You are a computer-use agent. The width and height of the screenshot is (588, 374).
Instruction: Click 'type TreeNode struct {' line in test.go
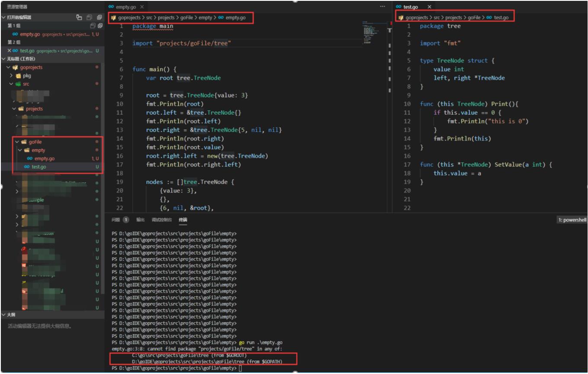457,61
